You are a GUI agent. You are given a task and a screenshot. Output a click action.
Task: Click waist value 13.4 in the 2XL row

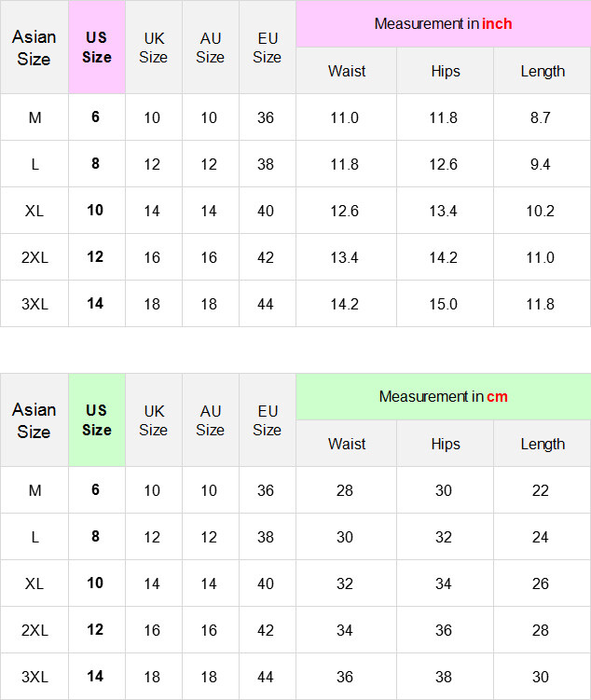345,257
